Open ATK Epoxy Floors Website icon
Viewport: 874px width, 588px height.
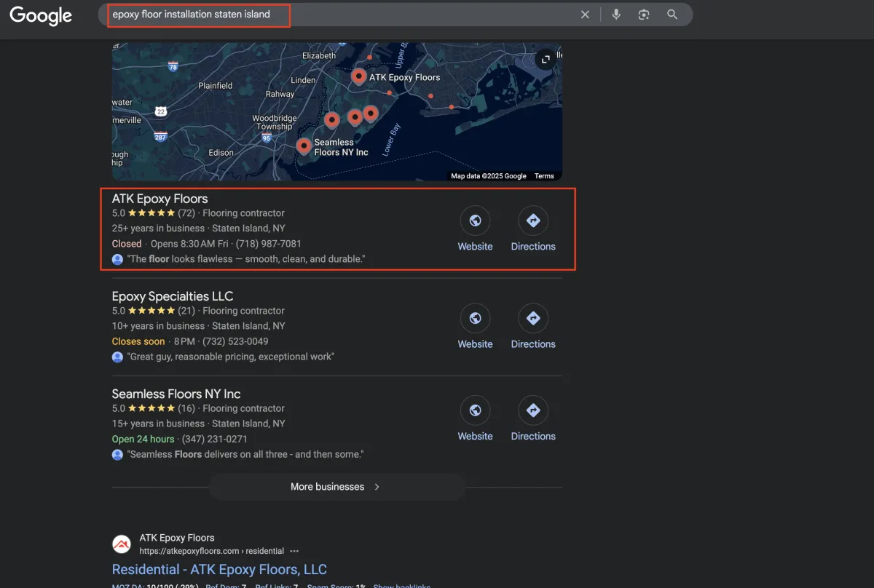[x=475, y=220]
